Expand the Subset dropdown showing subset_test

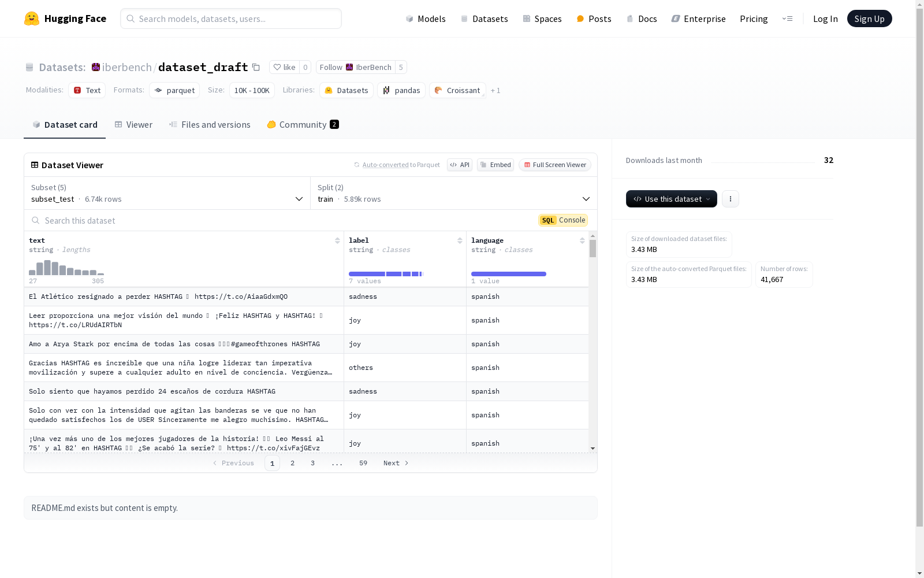167,193
